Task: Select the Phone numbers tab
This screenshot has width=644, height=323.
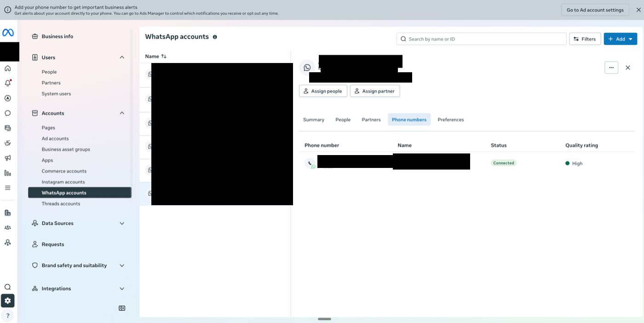Action: point(409,120)
